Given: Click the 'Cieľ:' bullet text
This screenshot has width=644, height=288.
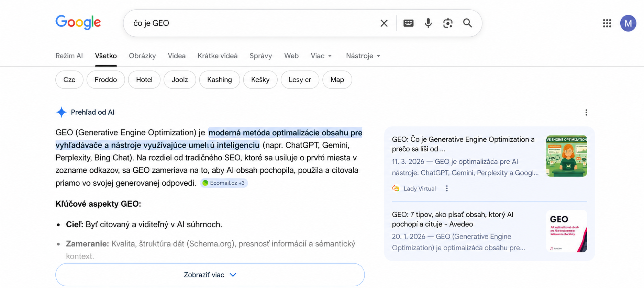Looking at the screenshot, I should tap(144, 224).
